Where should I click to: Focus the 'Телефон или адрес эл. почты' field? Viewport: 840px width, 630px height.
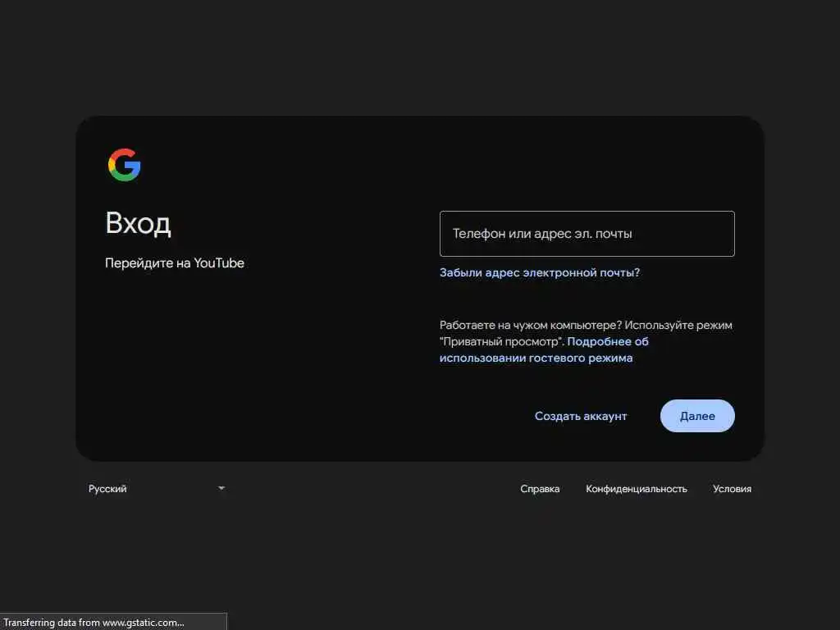pos(587,234)
